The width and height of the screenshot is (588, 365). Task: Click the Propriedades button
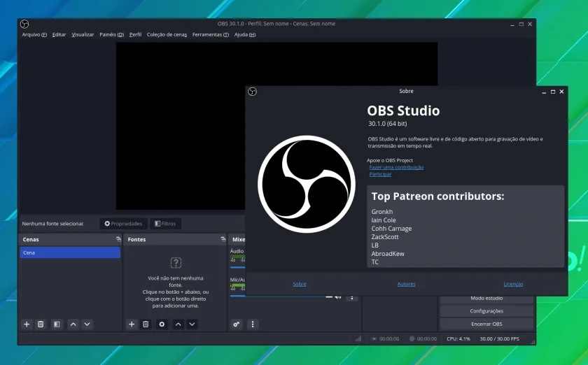click(x=123, y=224)
